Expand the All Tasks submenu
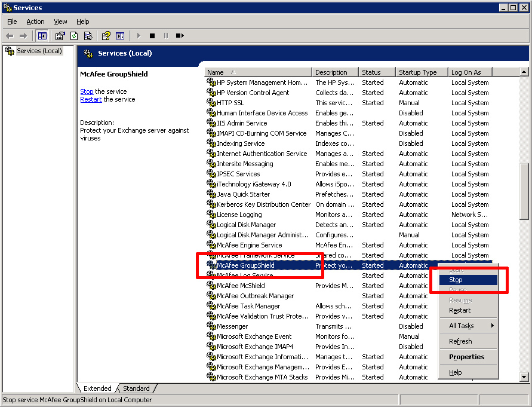This screenshot has width=532, height=407. pyautogui.click(x=468, y=326)
